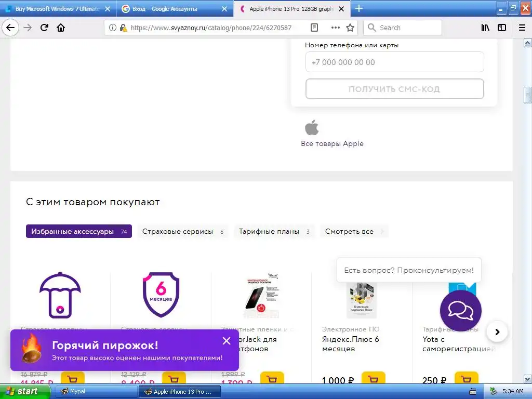This screenshot has height=399, width=532.
Task: Add the 16 879 ₽ insurance product to cart
Action: [73, 379]
